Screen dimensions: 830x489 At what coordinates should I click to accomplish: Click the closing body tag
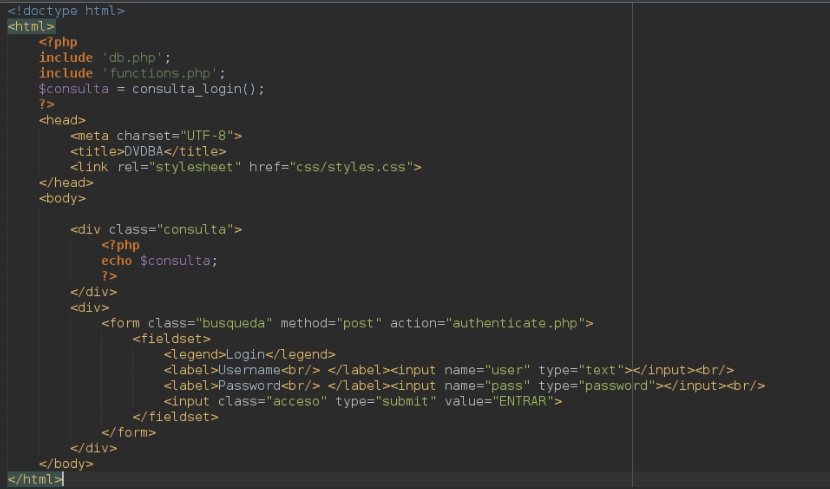[x=66, y=464]
